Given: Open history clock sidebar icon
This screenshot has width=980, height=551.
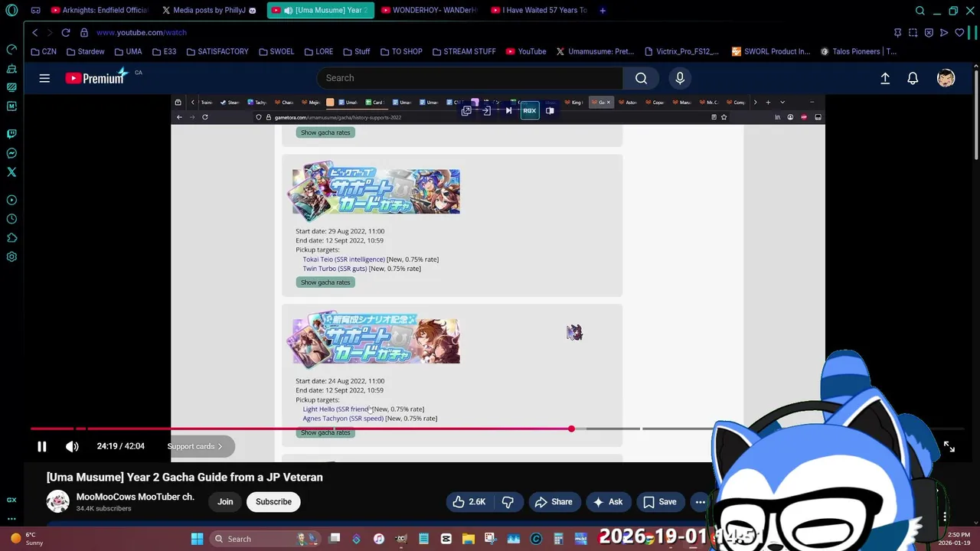Looking at the screenshot, I should pos(11,219).
